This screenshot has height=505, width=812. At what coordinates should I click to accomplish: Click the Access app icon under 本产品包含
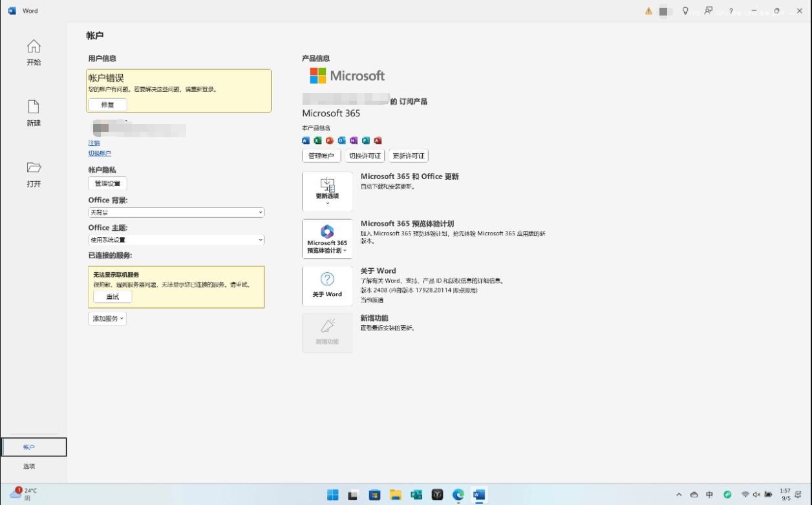[378, 140]
